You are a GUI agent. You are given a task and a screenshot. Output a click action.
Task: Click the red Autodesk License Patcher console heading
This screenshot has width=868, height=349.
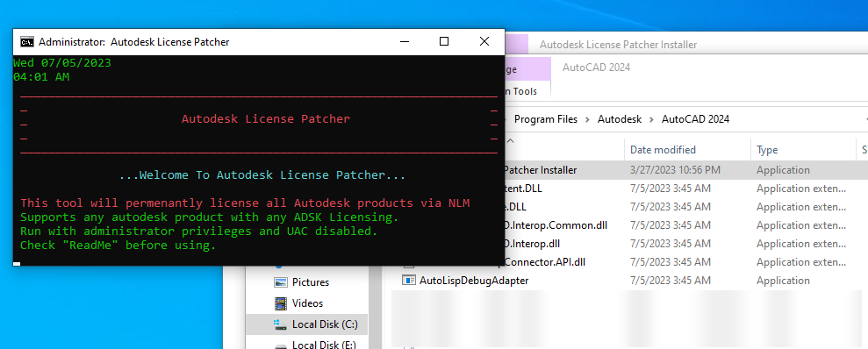[x=266, y=119]
